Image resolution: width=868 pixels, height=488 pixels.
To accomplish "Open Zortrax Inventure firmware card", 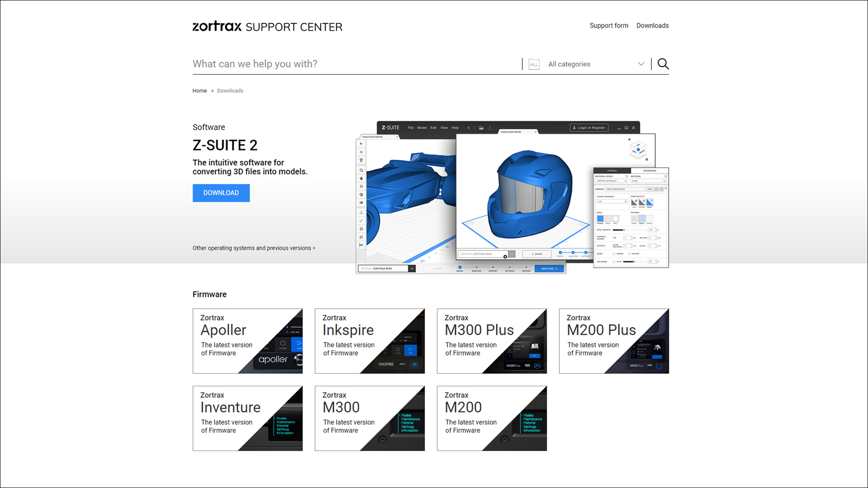I will click(247, 418).
